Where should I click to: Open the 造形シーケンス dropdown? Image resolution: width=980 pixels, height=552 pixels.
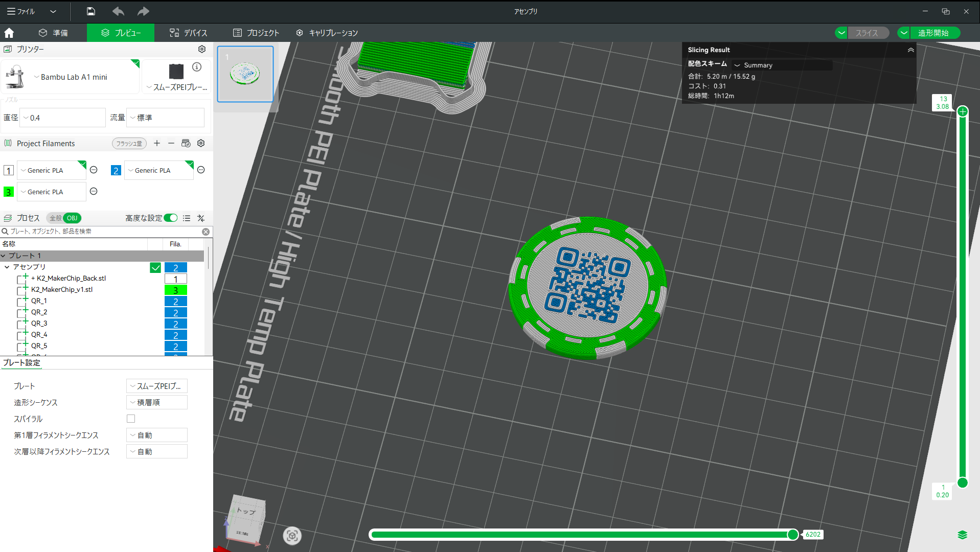(157, 402)
